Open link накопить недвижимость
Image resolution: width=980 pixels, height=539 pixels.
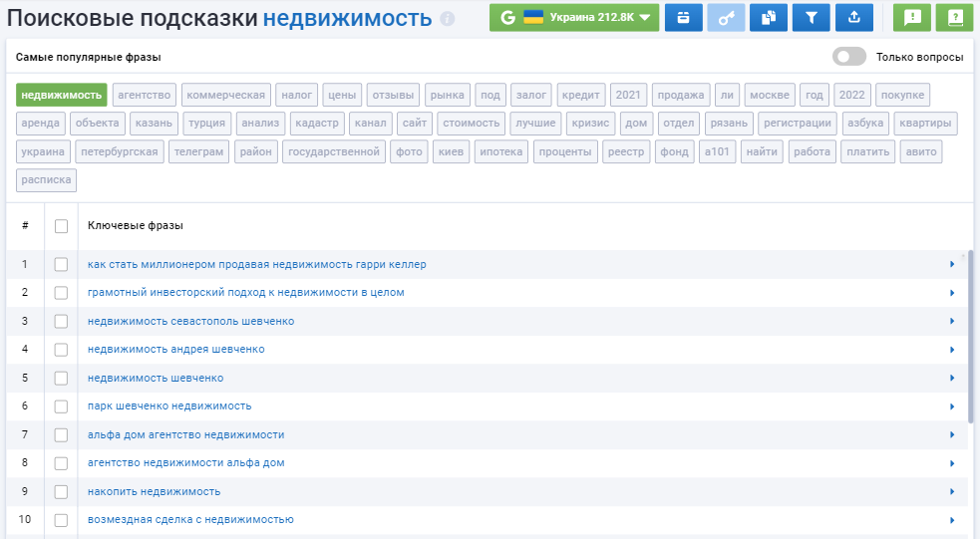coord(154,491)
